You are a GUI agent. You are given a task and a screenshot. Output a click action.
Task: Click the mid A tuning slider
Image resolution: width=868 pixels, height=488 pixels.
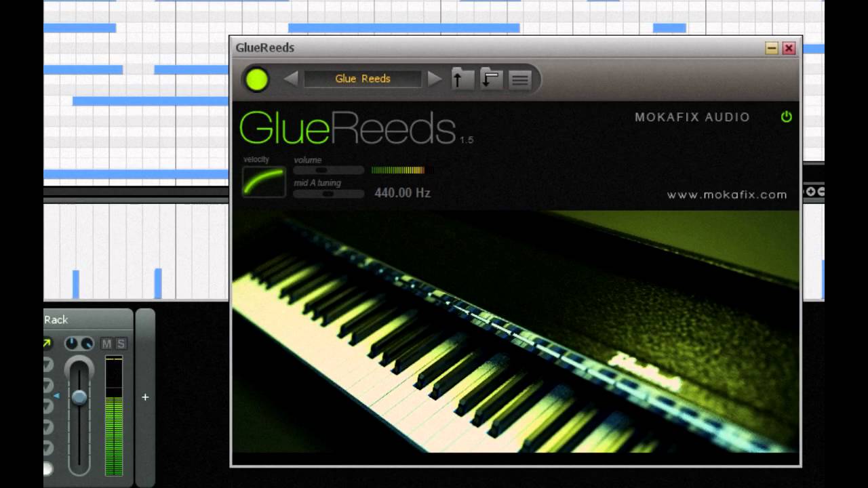coord(329,193)
